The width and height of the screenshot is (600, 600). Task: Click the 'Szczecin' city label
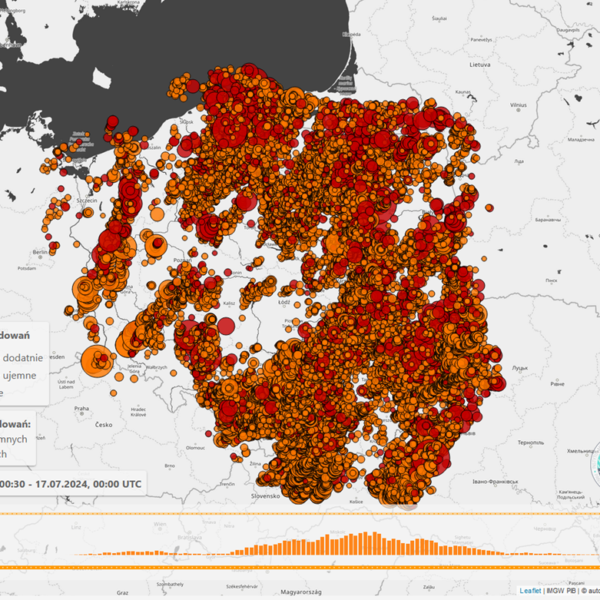[x=87, y=201]
